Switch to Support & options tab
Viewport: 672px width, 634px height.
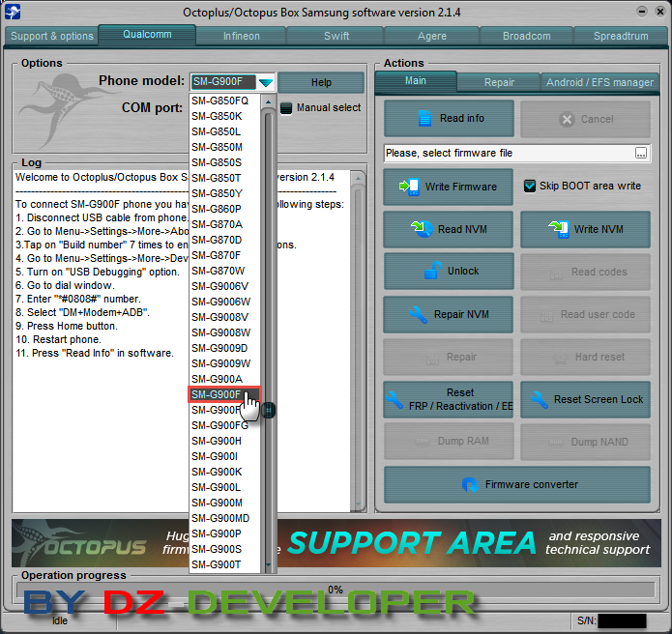[x=52, y=36]
